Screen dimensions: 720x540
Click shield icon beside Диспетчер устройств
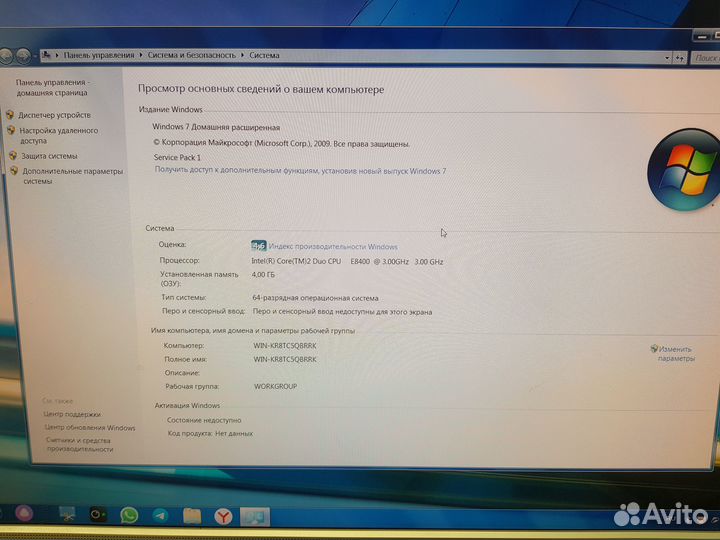pyautogui.click(x=10, y=115)
